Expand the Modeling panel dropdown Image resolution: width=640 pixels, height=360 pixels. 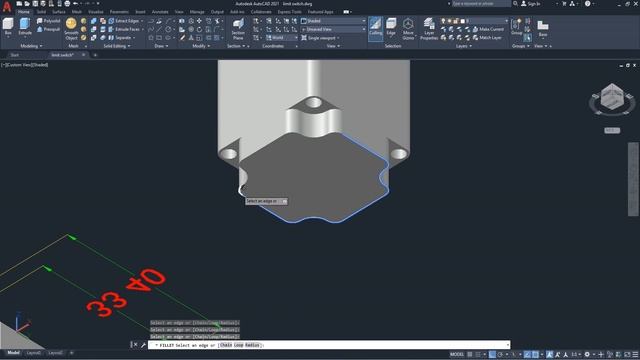(x=31, y=46)
